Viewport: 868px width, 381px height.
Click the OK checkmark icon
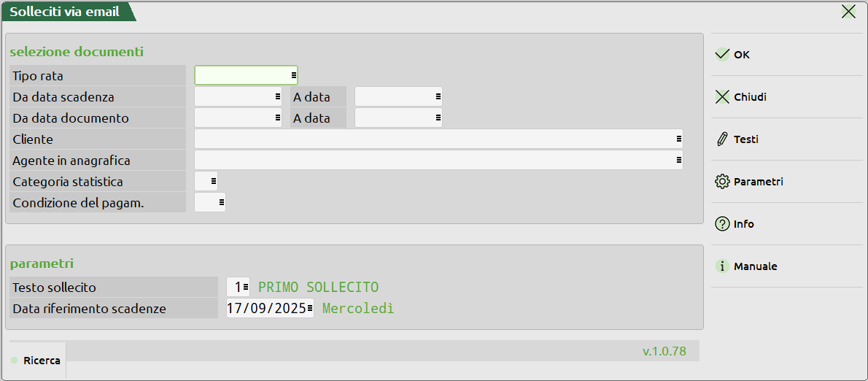coord(722,55)
